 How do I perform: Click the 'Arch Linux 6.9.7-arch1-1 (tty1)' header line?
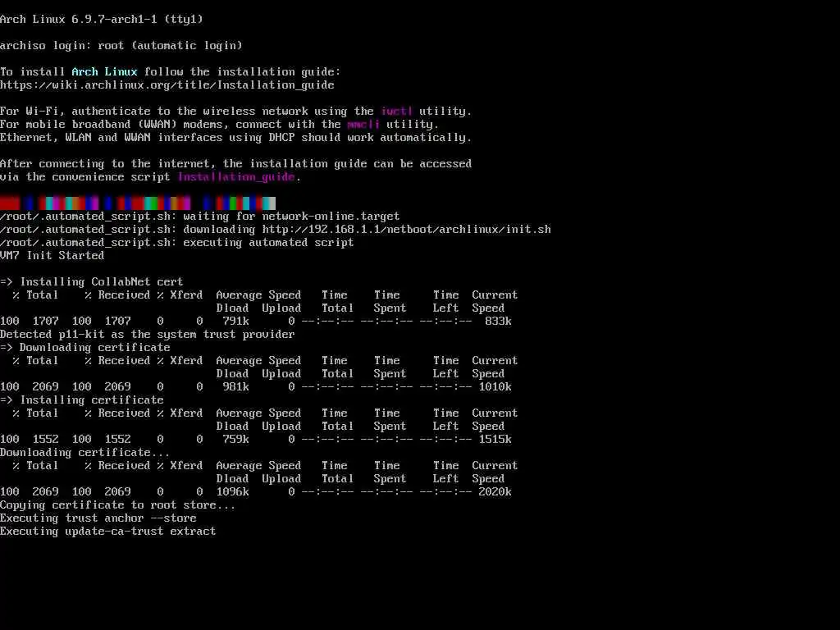[x=102, y=20]
